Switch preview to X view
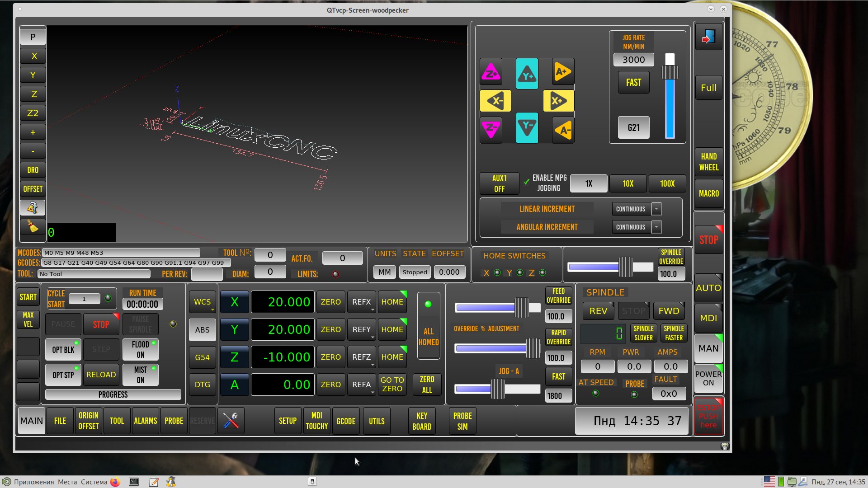This screenshot has width=868, height=488. click(x=33, y=56)
